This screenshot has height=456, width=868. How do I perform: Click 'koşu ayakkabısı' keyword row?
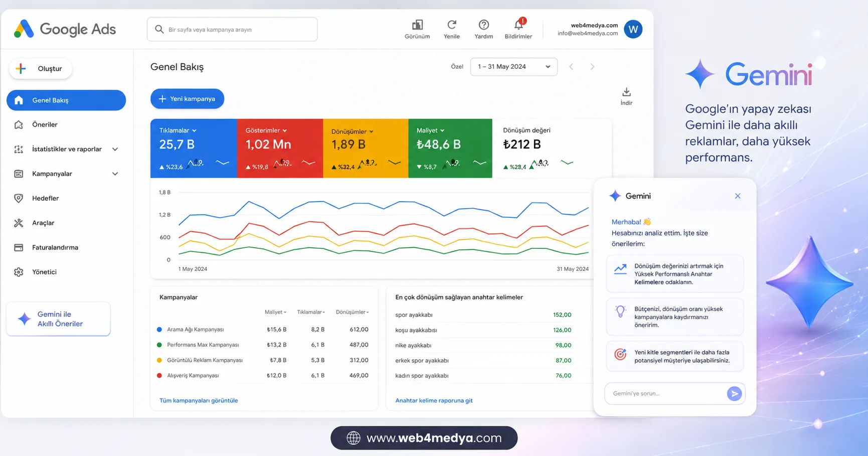coord(483,330)
